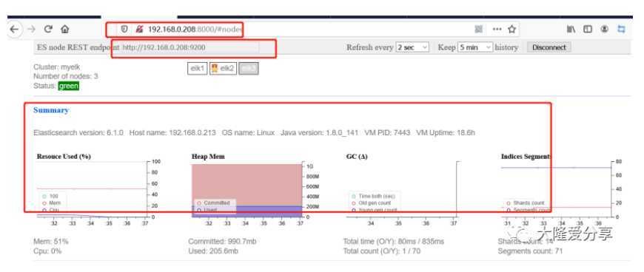Toggle the browser sidebar icon
Viewport: 644px width, 272px height.
click(x=588, y=29)
